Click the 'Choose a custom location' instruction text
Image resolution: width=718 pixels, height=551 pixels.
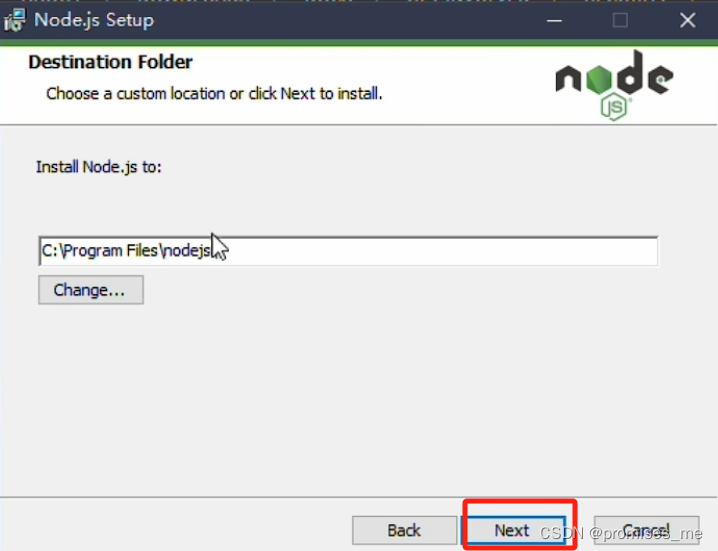[x=214, y=93]
